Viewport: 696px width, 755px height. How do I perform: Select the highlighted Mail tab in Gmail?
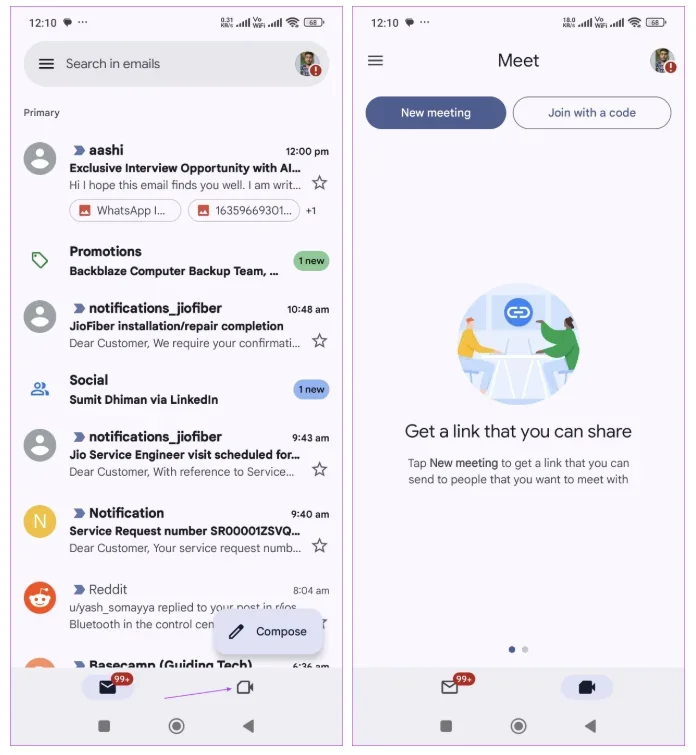pos(108,687)
